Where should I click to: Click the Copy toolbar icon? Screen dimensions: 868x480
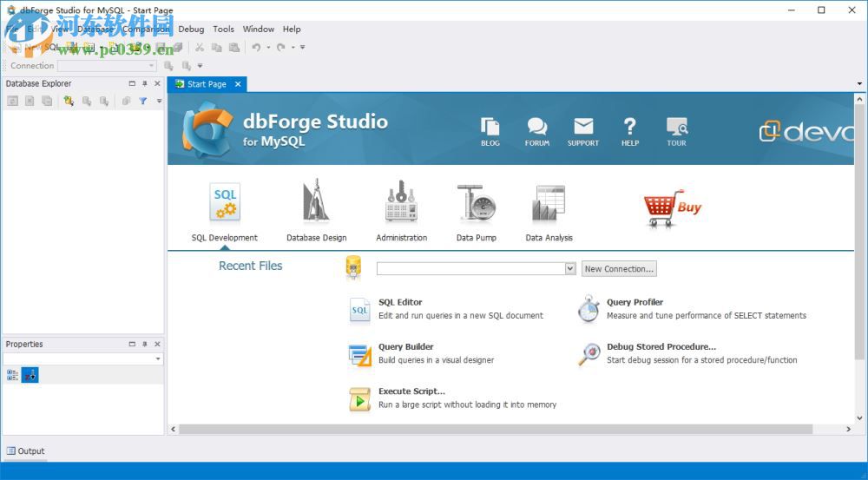pyautogui.click(x=217, y=48)
